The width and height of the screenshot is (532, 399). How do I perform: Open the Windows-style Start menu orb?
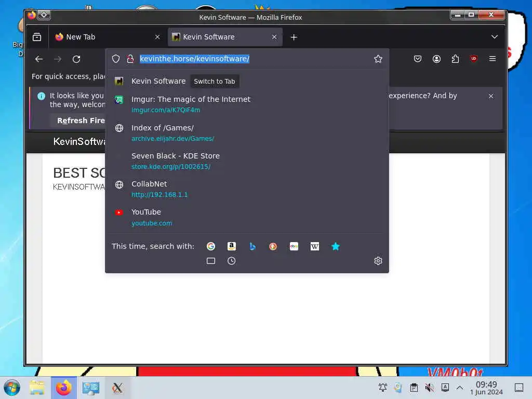coord(12,388)
